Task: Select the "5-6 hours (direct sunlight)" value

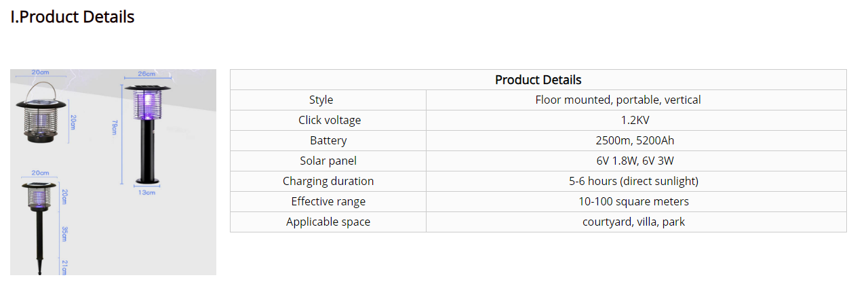Action: click(x=633, y=182)
